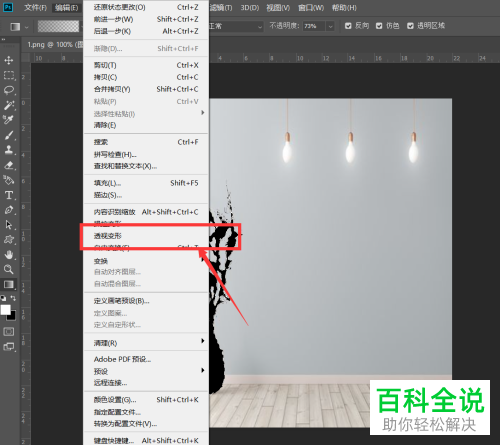Reset default foreground and background colors

(x=3, y=298)
